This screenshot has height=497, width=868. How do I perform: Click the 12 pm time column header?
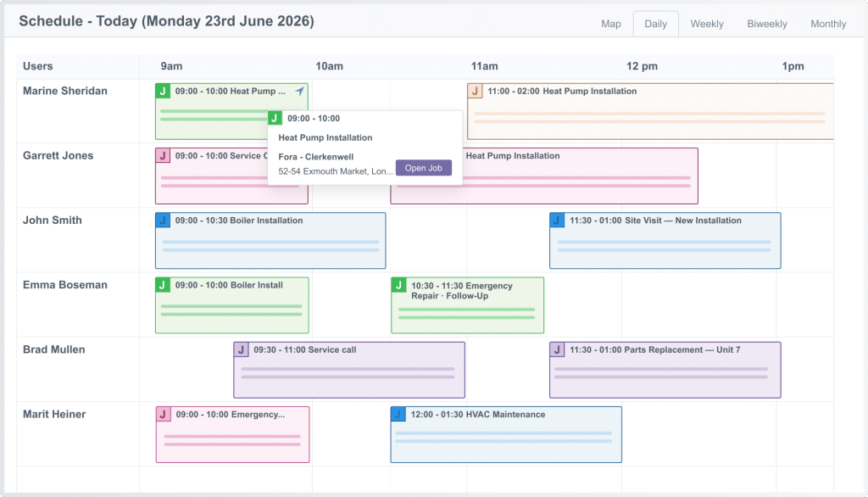click(x=643, y=66)
